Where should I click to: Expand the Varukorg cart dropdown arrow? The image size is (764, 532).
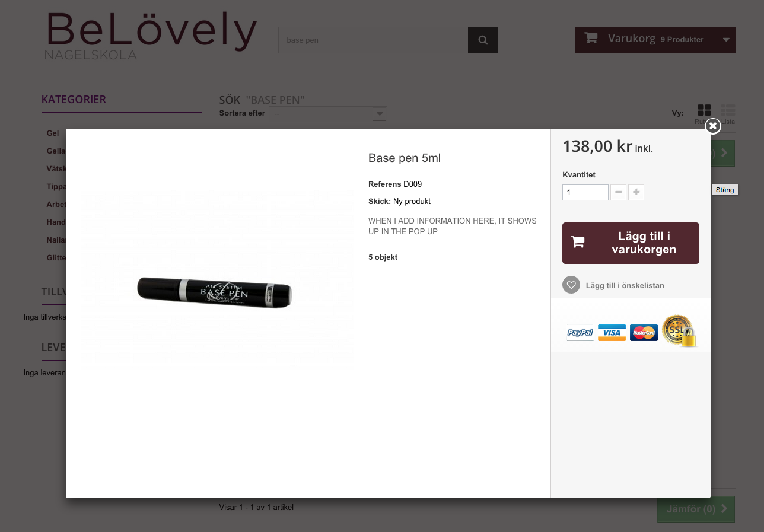[x=726, y=40]
